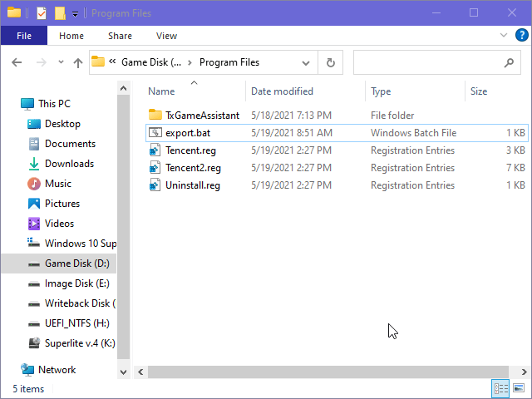
Task: Open the File ribbon tab
Action: point(24,36)
